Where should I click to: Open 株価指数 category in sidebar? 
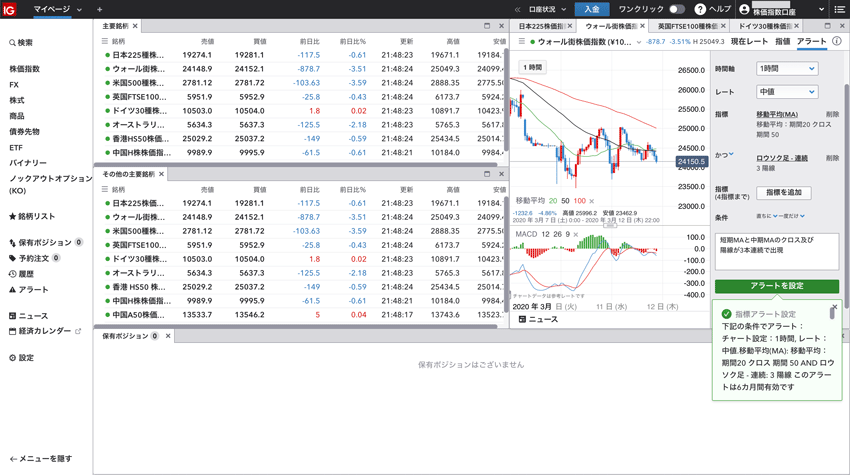[24, 69]
